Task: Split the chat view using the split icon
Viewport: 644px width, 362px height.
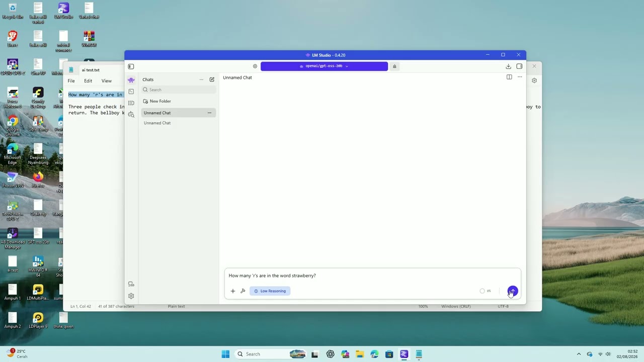Action: (509, 77)
